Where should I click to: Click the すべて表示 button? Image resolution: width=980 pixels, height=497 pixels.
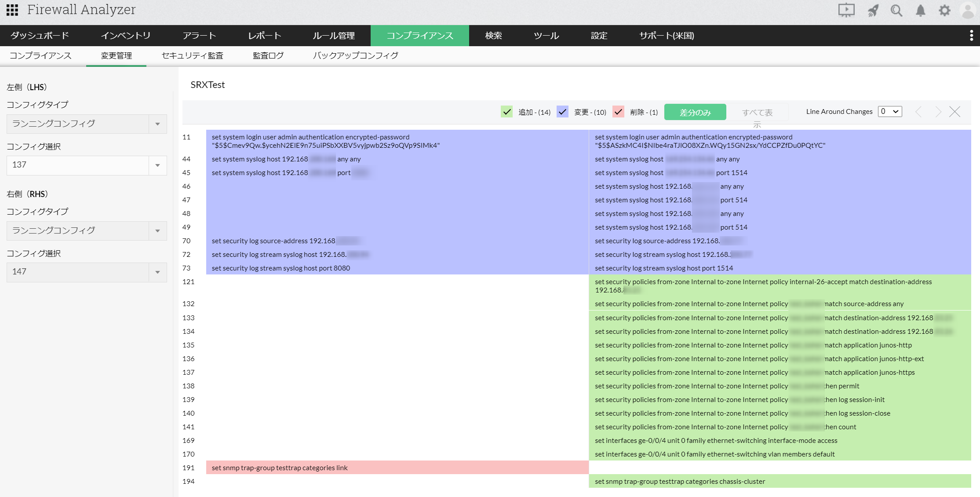(757, 113)
